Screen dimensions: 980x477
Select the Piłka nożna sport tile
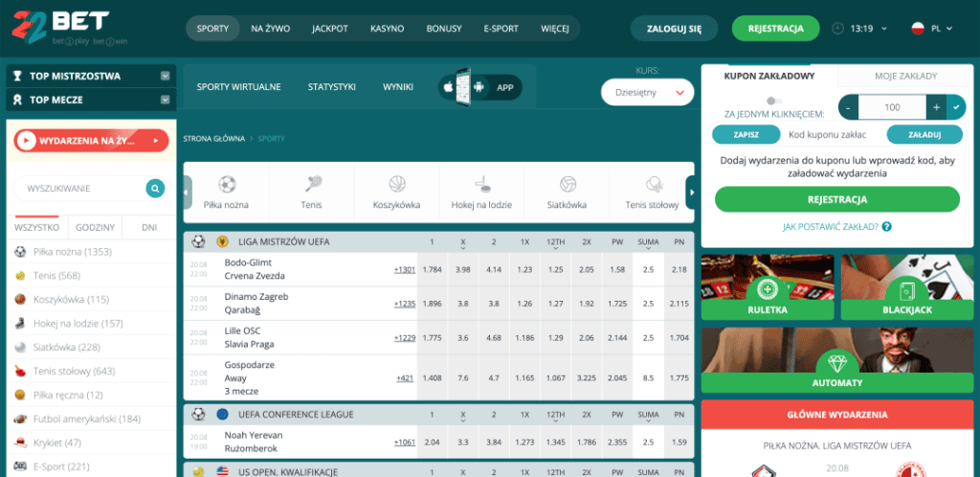[x=228, y=192]
